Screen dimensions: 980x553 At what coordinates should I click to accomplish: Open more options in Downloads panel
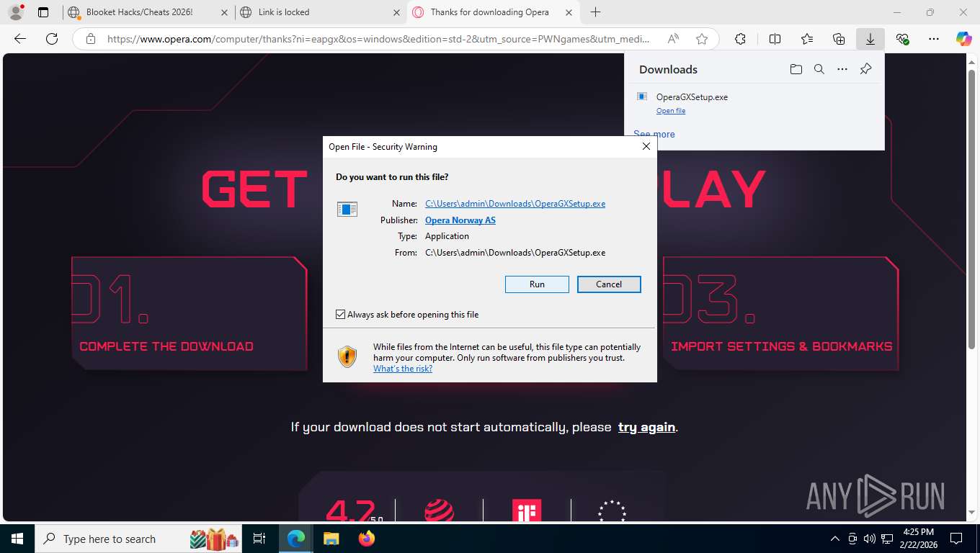pos(842,69)
